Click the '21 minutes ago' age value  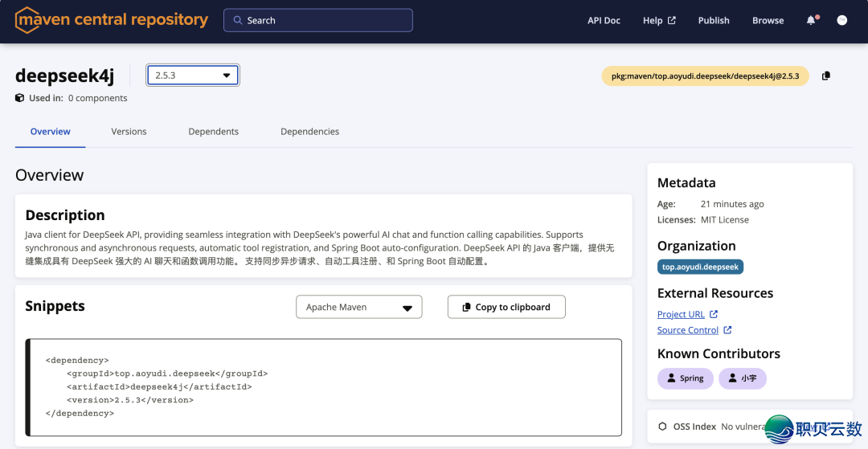coord(732,204)
